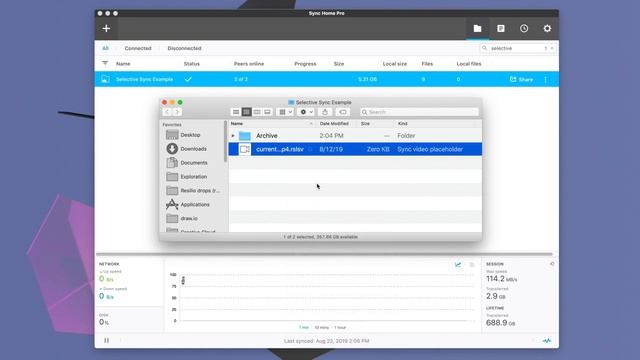
Task: Expand the Archive folder disclosure triangle
Action: (233, 136)
